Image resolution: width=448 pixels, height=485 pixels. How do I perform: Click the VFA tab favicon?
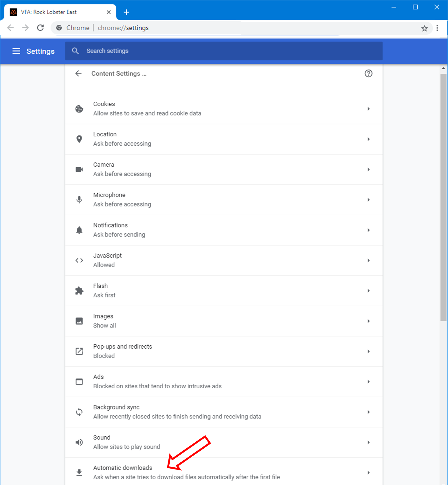(x=13, y=12)
